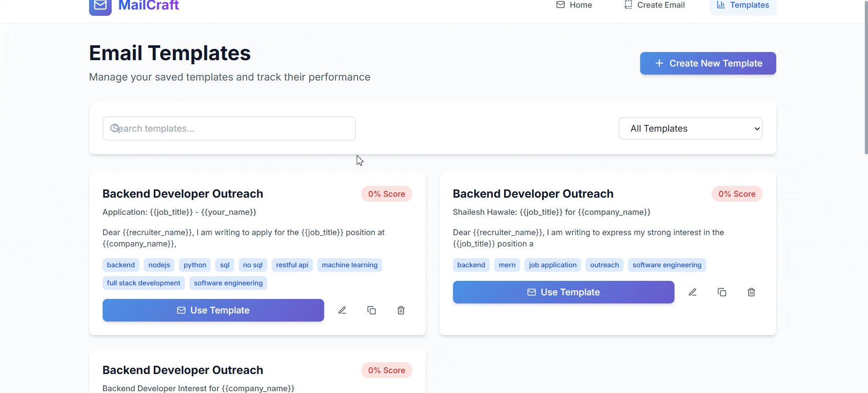Viewport: 868px width, 393px height.
Task: Select the machine learning tag
Action: 349,265
